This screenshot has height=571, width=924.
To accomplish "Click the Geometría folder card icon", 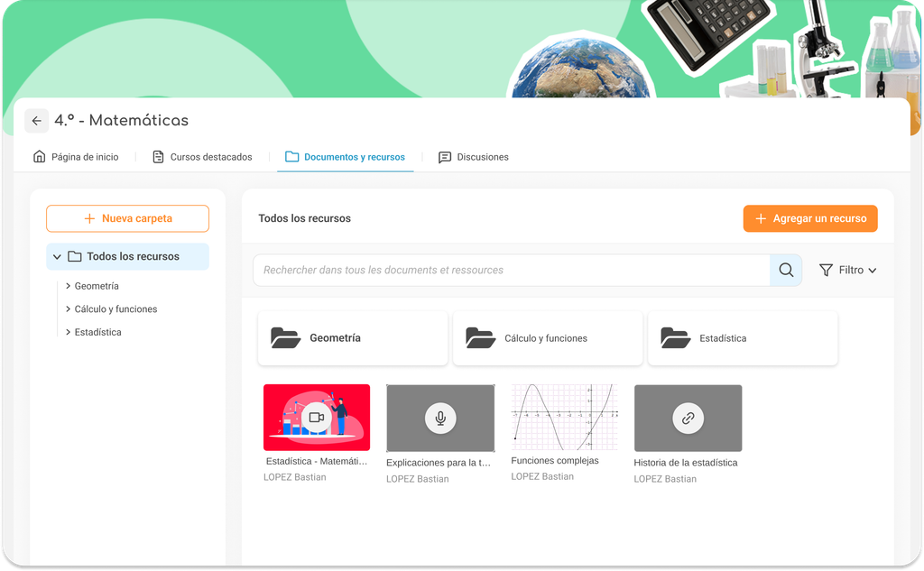I will pyautogui.click(x=286, y=337).
